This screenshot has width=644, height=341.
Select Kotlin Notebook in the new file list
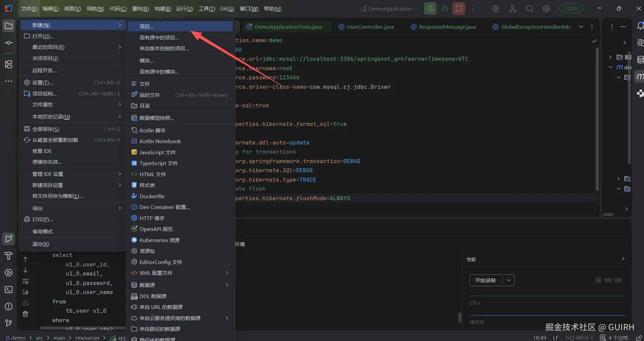tap(181, 141)
